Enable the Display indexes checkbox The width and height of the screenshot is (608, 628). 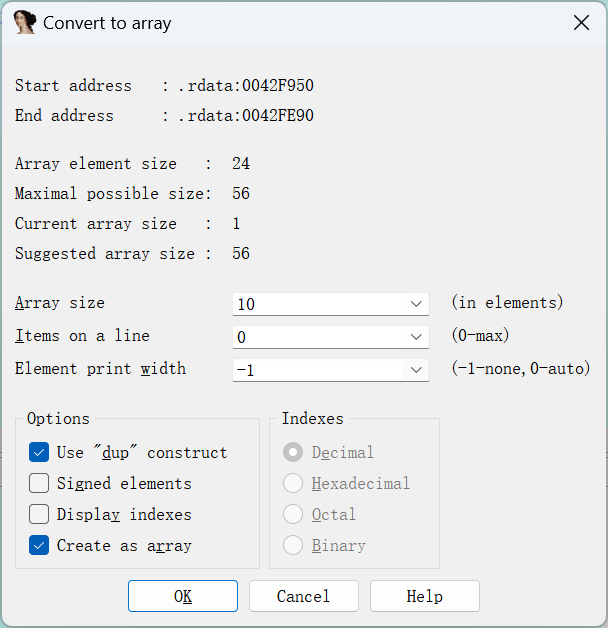(x=40, y=514)
